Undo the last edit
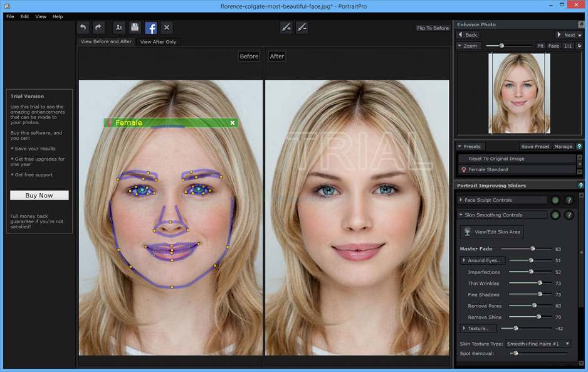 pos(82,27)
